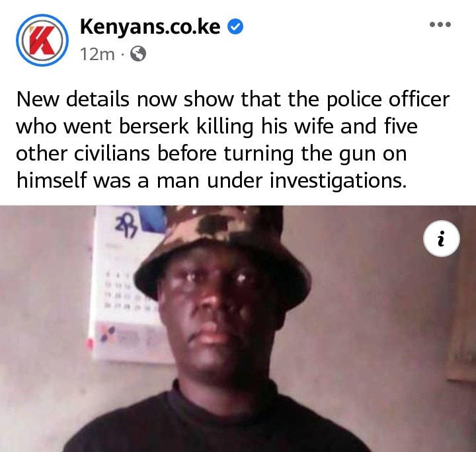Click the phrase 'police officer' in caption
Screen dimensions: 476x452
tap(388, 100)
